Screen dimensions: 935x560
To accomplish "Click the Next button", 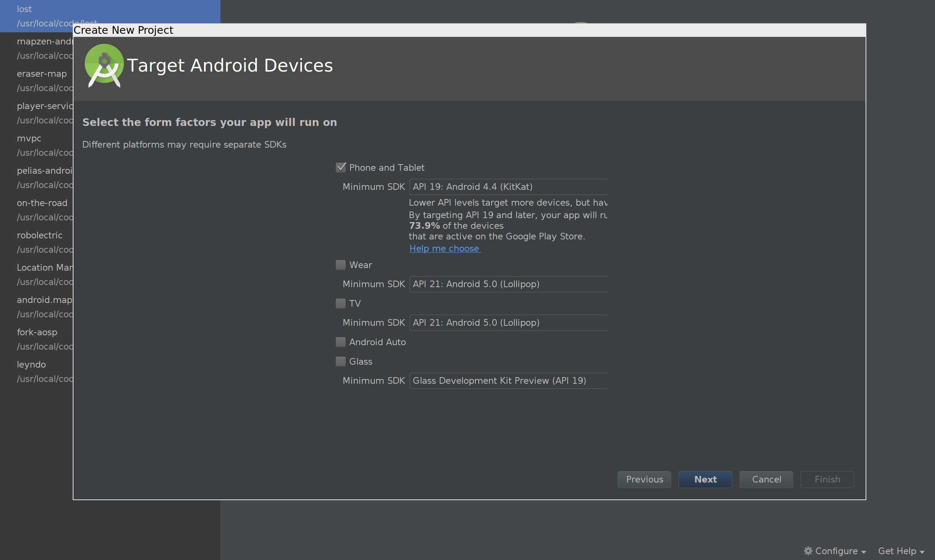I will [705, 479].
